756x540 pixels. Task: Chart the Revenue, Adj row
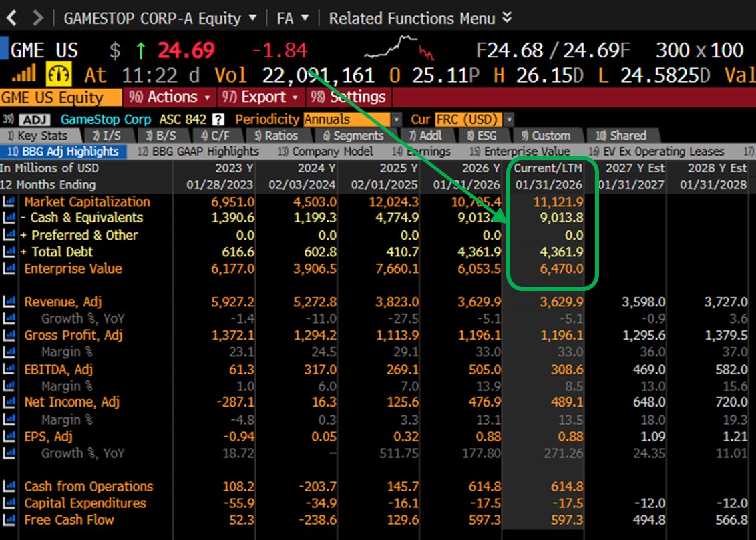click(x=9, y=302)
